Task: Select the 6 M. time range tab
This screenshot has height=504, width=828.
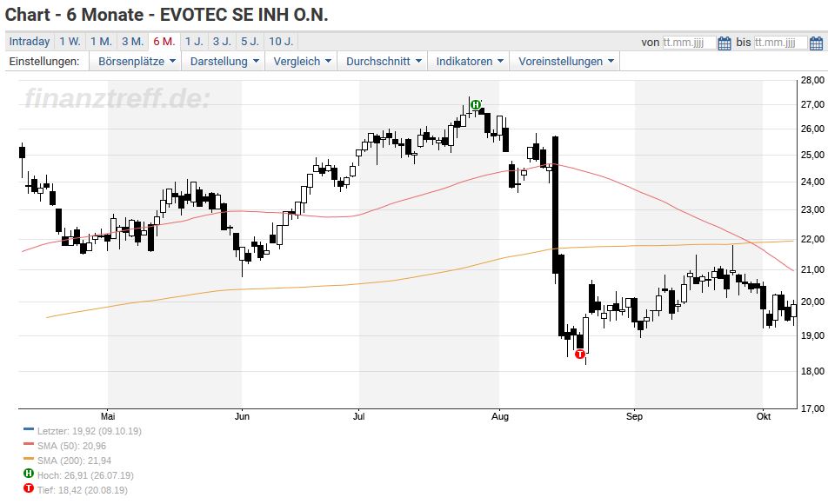Action: point(164,42)
